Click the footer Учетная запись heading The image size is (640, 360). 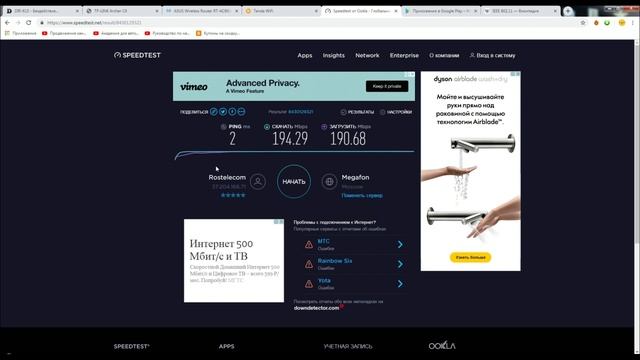[x=348, y=346]
